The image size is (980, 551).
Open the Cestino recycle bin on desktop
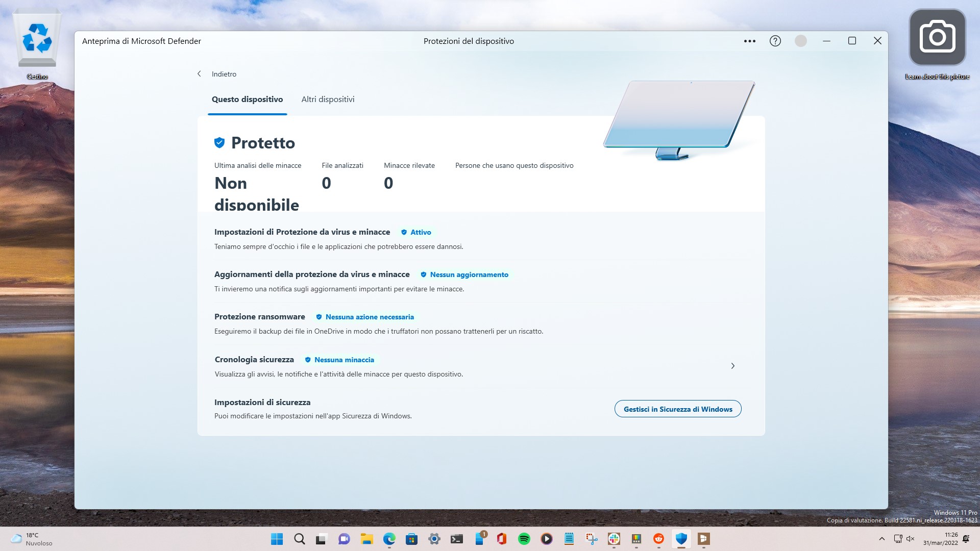37,45
